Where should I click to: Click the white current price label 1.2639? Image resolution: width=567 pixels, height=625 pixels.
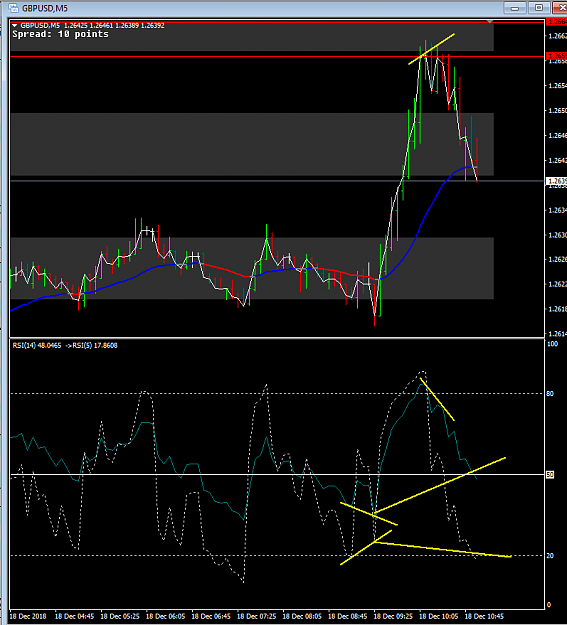(557, 181)
